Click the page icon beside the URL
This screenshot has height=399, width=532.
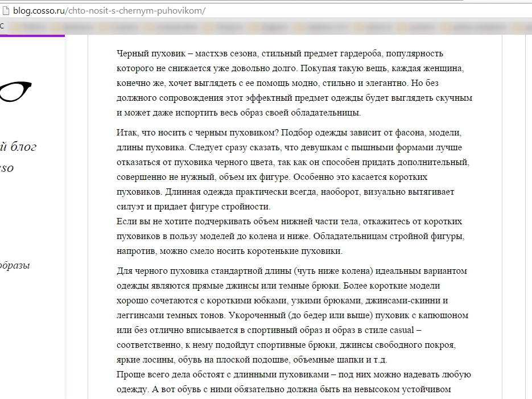pos(6,11)
